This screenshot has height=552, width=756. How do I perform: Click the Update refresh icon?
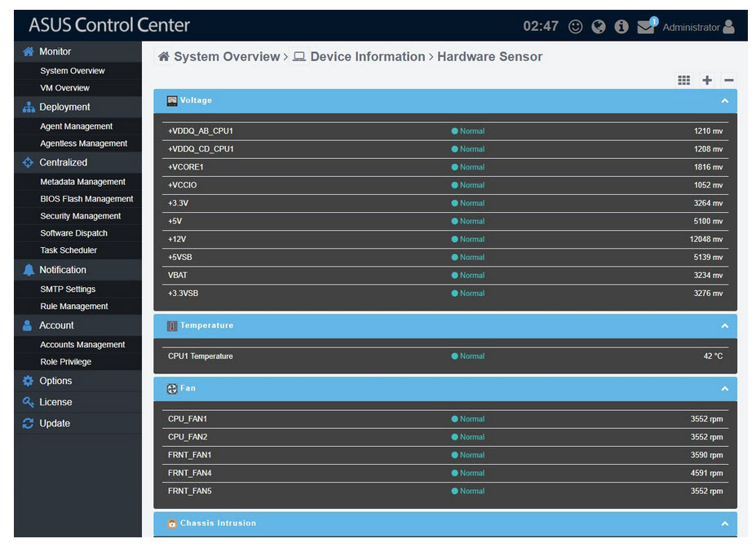coord(28,423)
